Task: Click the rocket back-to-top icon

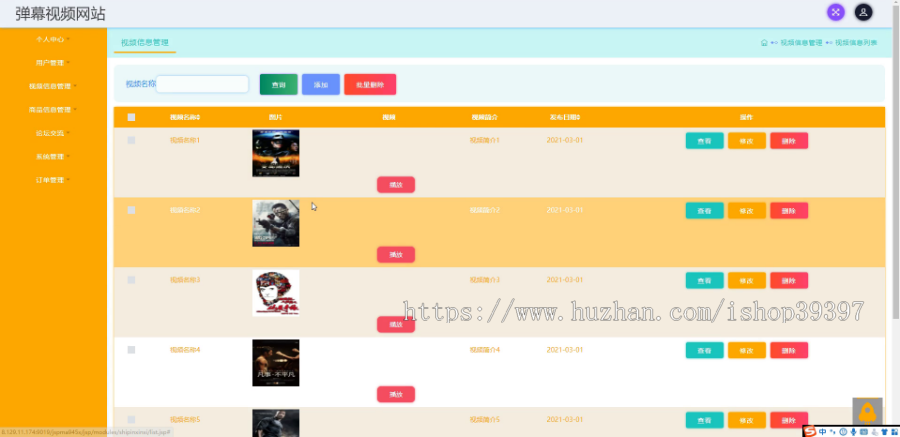Action: 867,412
